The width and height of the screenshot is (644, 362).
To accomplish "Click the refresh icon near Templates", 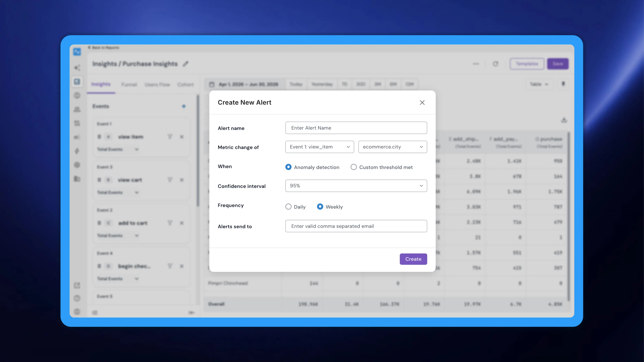I will (x=495, y=64).
